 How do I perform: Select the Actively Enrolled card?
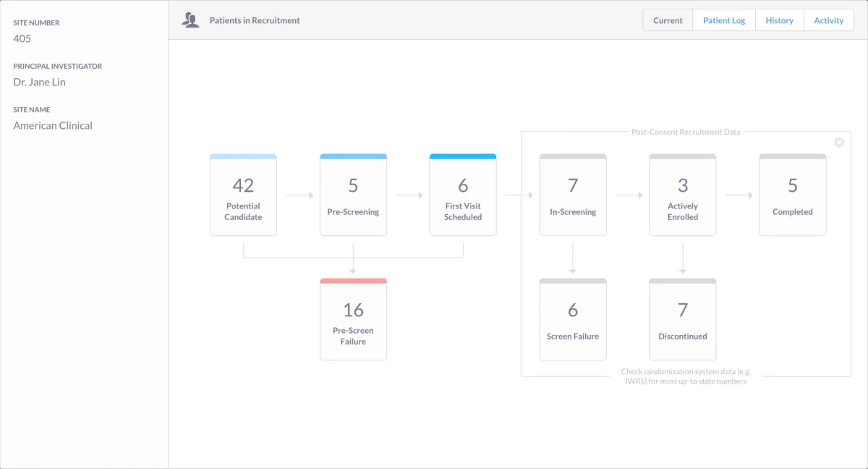tap(683, 195)
